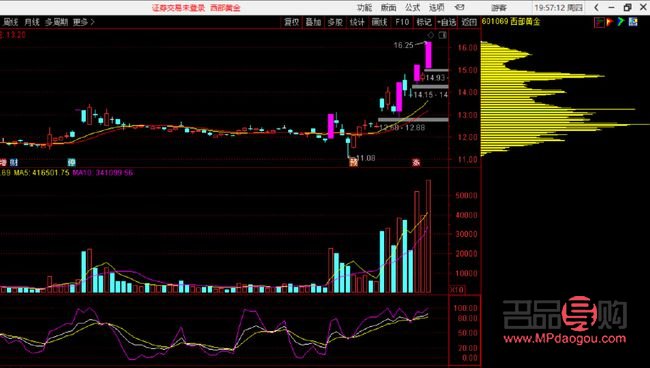Click the 16.25 high price label

pos(403,45)
